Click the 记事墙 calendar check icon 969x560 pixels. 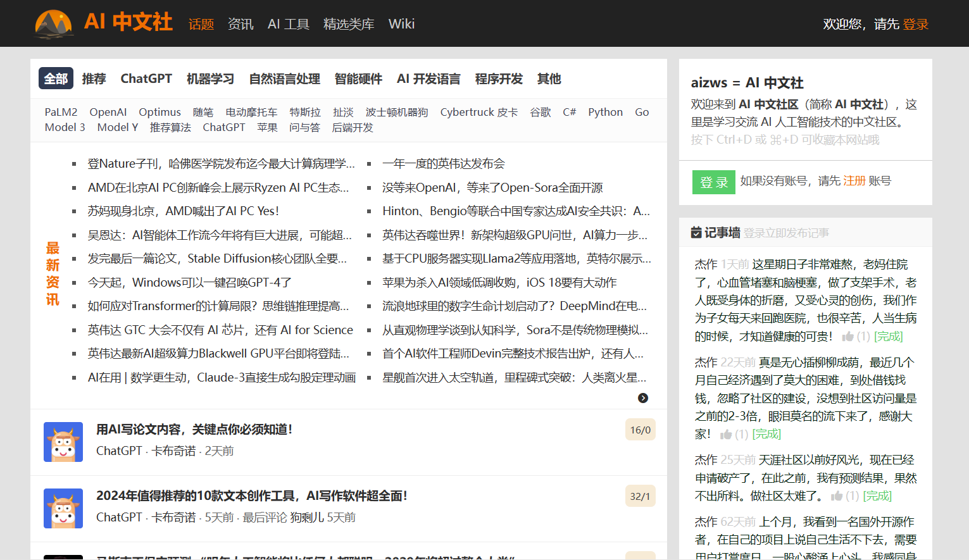click(696, 233)
